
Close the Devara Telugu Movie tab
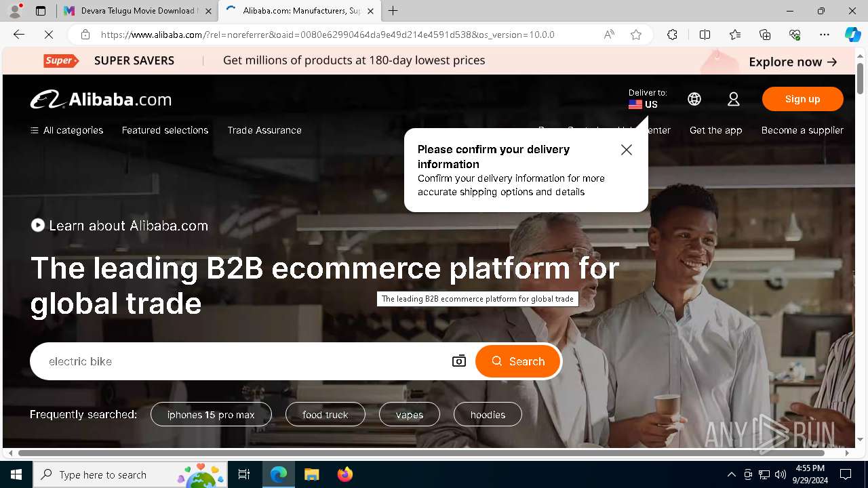208,11
